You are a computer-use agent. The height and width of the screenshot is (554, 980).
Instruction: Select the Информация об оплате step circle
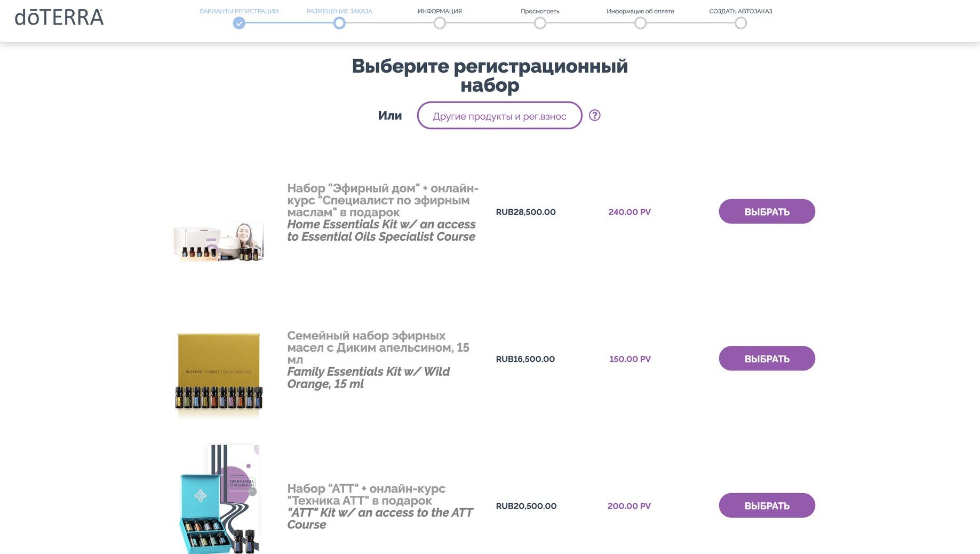640,23
